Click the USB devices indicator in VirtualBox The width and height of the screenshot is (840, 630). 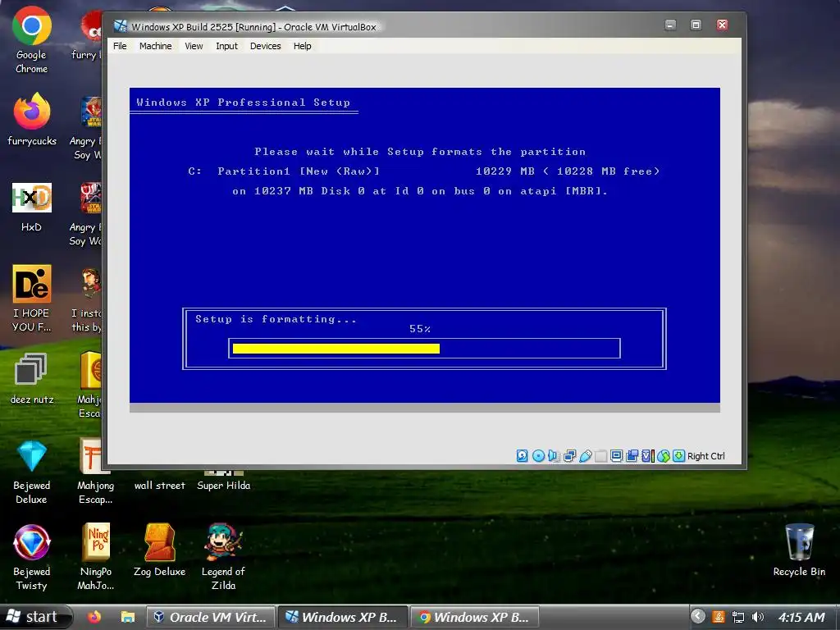click(585, 456)
